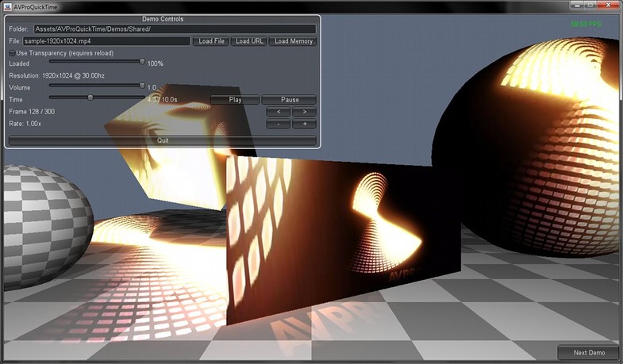The width and height of the screenshot is (623, 364).
Task: Click the 'Demo Controls' panel title
Action: pyautogui.click(x=163, y=19)
